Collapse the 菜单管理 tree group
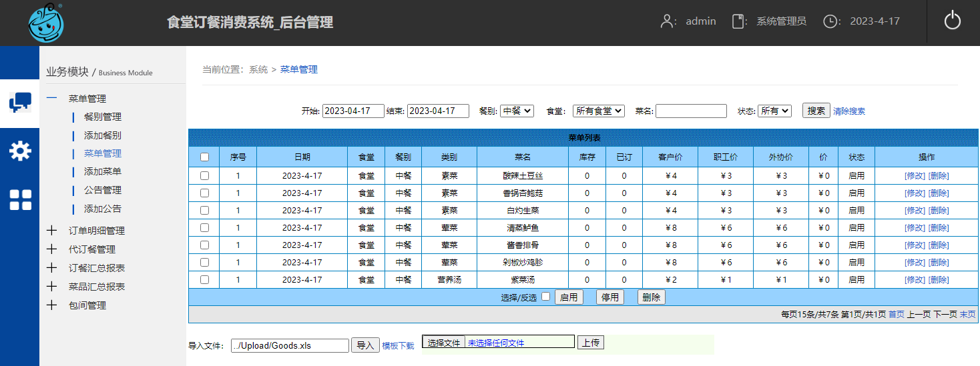This screenshot has height=366, width=980. (x=51, y=98)
